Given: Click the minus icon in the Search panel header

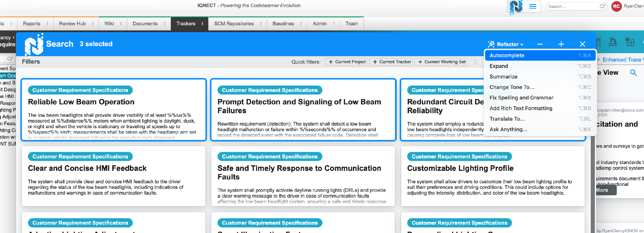Looking at the screenshot, I should click(540, 44).
